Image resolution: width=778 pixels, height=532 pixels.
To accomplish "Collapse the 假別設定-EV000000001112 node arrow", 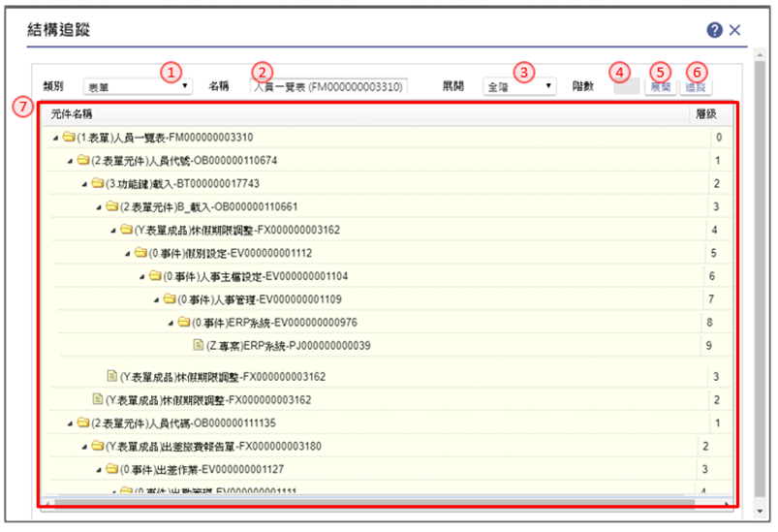I will [128, 254].
